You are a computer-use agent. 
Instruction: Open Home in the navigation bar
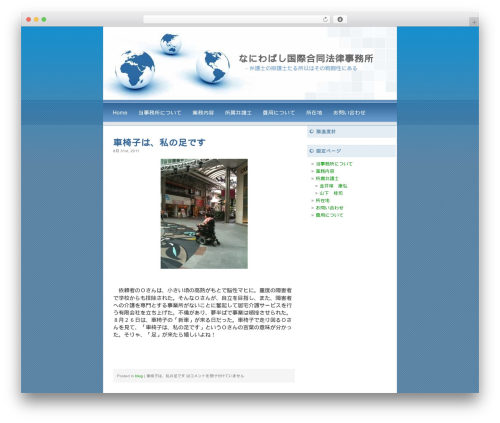coord(120,113)
